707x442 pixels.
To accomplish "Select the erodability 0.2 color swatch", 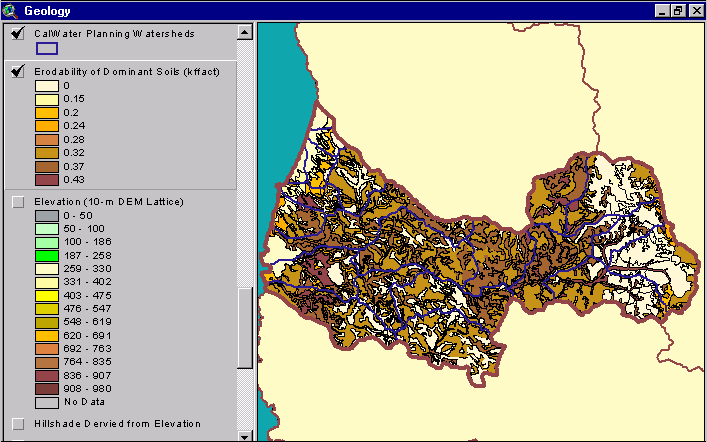I will click(47, 113).
